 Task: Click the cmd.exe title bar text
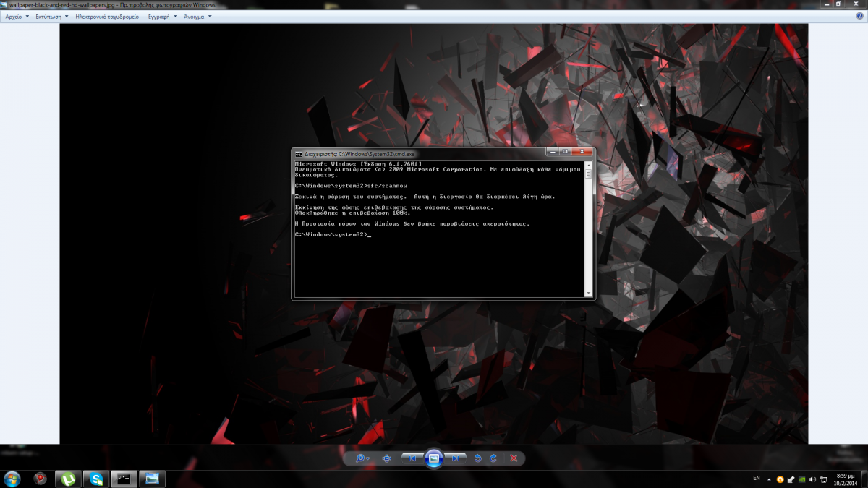click(360, 154)
